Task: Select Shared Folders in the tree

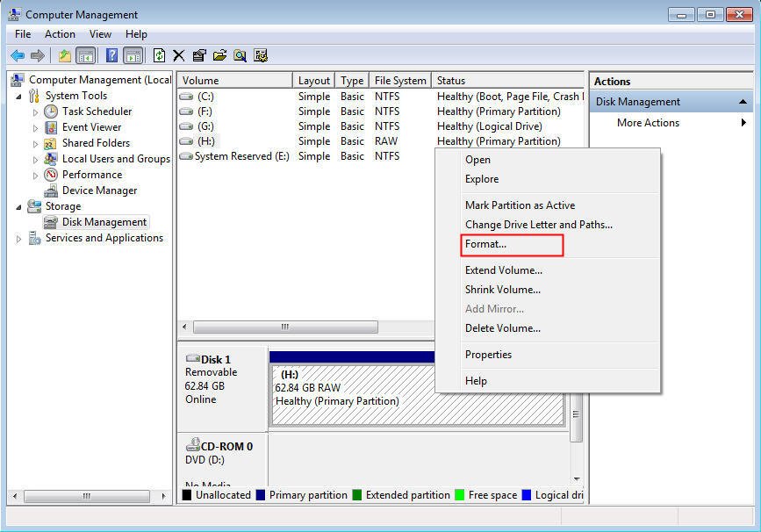Action: pyautogui.click(x=96, y=143)
